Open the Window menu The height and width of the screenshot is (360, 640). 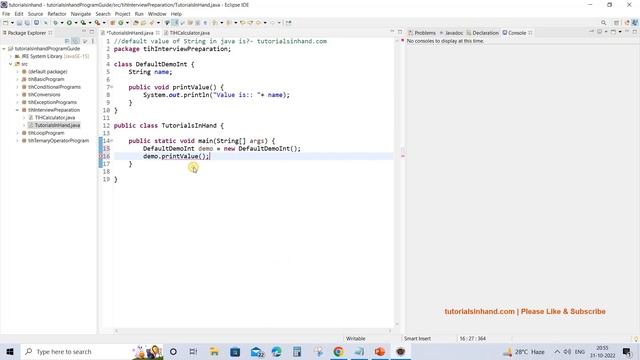click(x=157, y=14)
